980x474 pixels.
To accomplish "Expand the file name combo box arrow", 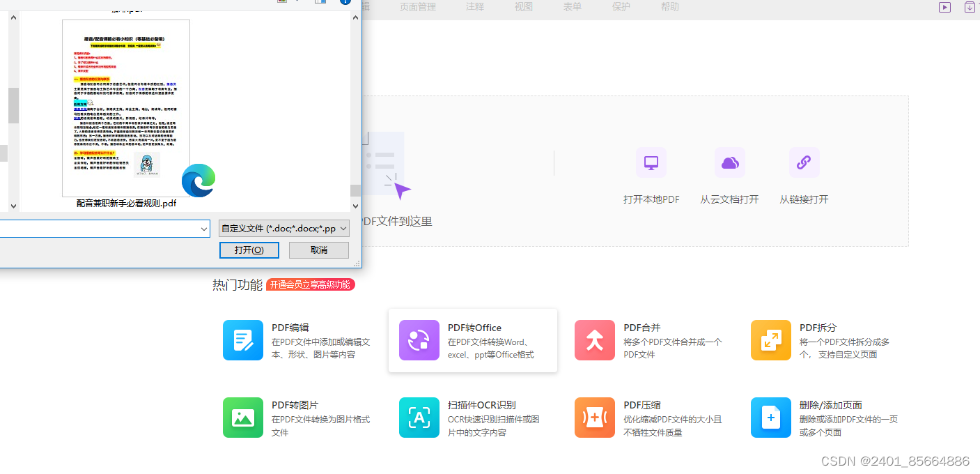I will [x=204, y=229].
